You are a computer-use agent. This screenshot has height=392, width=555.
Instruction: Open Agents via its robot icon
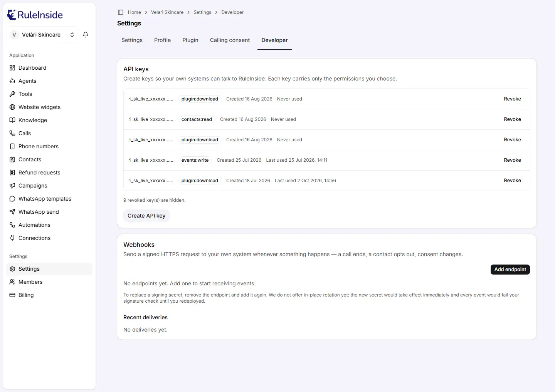click(x=12, y=81)
